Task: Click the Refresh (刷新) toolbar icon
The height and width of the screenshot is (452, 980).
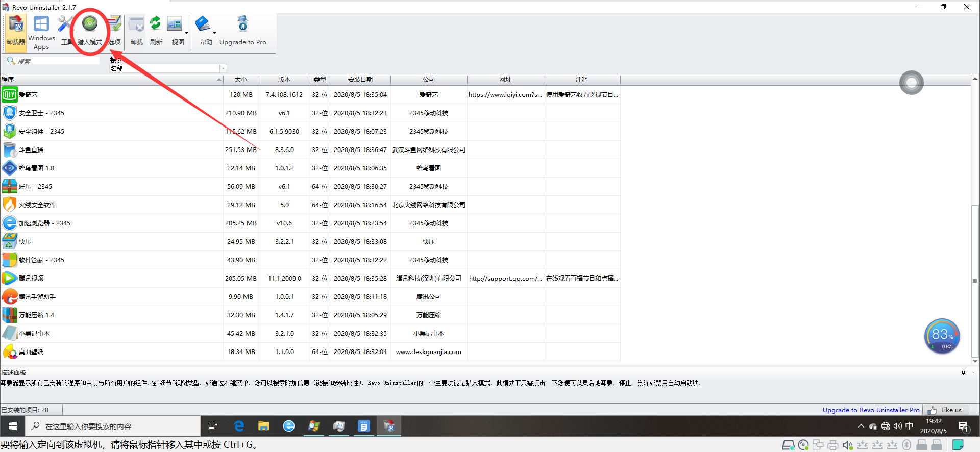Action: click(x=156, y=31)
